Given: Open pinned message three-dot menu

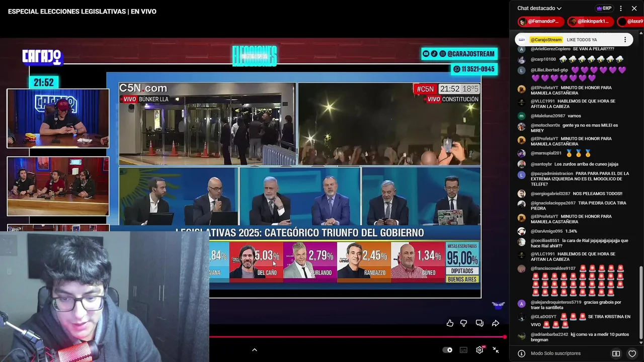Looking at the screenshot, I should 625,40.
